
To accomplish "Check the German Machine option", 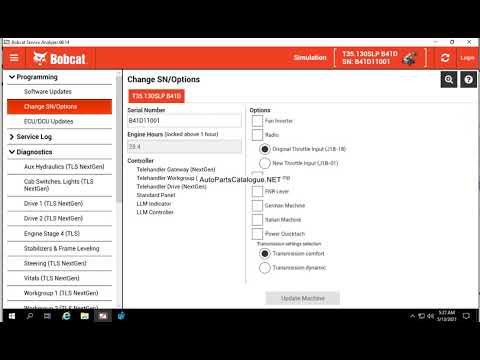I will click(x=257, y=206).
